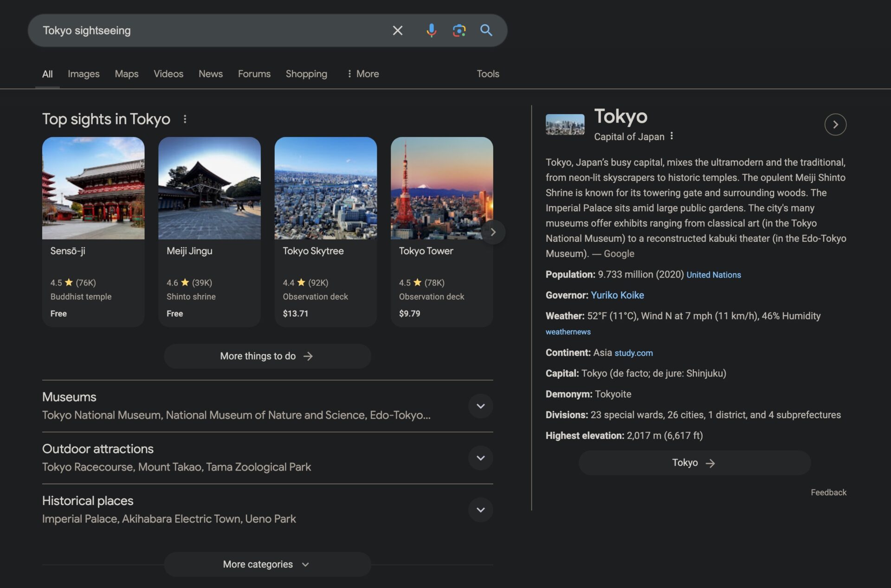891x588 pixels.
Task: Click the More things to do button
Action: 267,356
